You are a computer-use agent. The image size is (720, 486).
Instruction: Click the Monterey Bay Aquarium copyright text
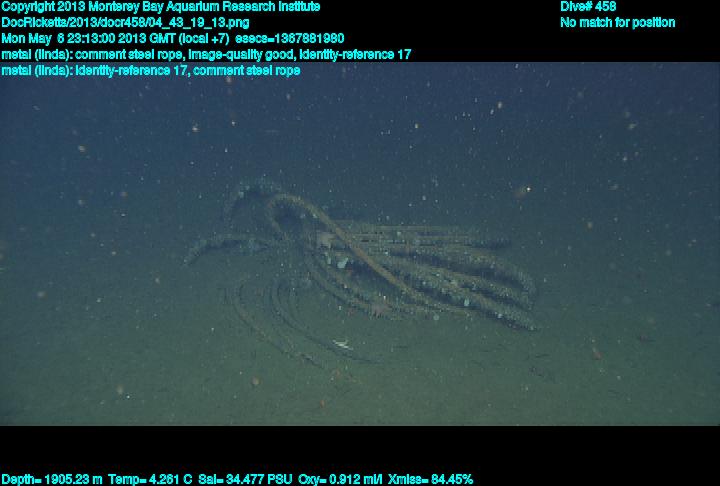pyautogui.click(x=160, y=6)
